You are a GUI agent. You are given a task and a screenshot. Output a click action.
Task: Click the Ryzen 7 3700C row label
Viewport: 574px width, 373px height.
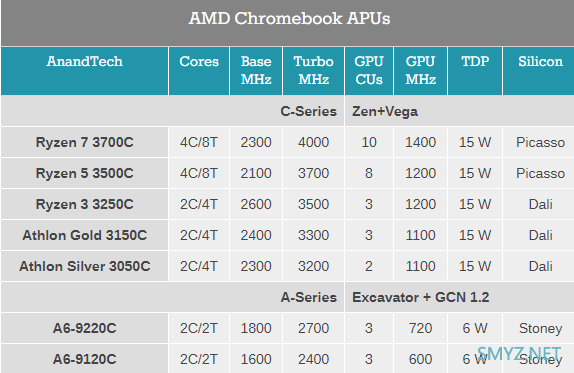click(85, 142)
